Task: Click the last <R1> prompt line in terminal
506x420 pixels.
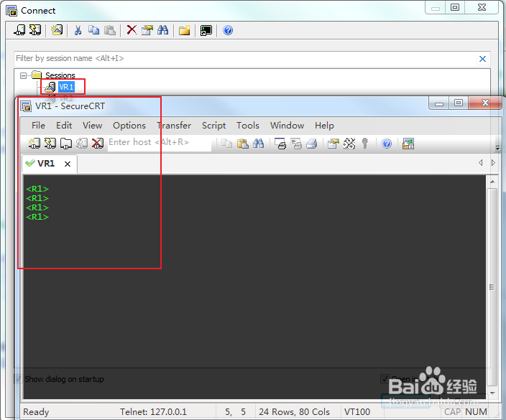Action: click(x=37, y=217)
